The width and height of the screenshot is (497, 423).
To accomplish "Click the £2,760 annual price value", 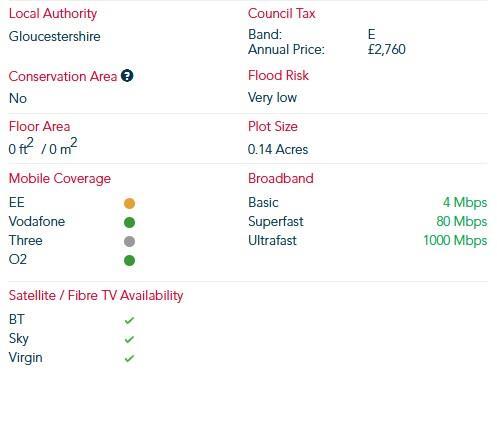I will (x=387, y=50).
